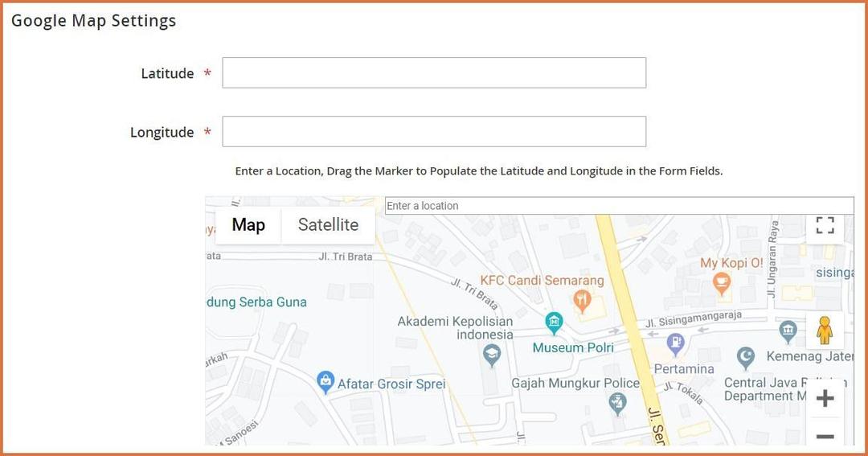Toggle fullscreen map view
This screenshot has height=456, width=868.
click(x=825, y=225)
